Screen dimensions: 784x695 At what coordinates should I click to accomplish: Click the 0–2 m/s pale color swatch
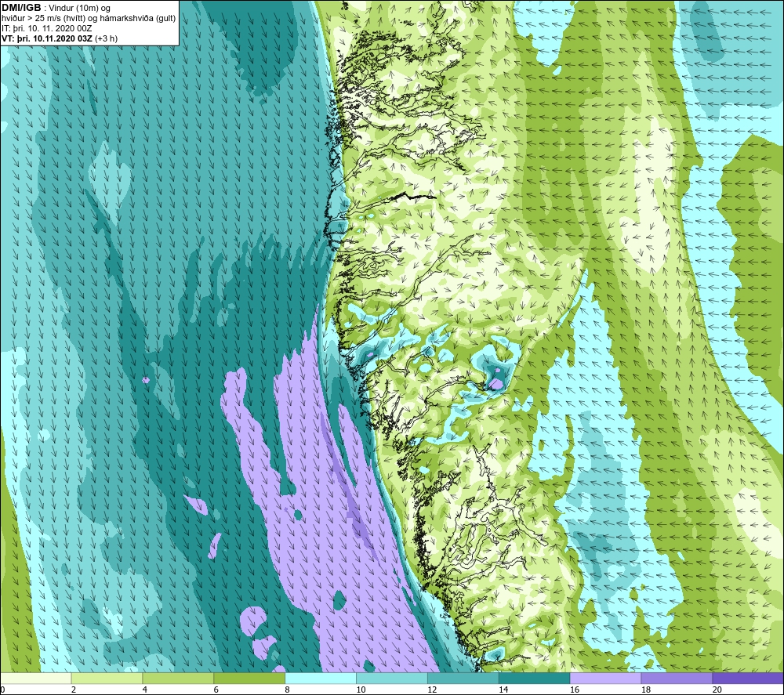[x=36, y=678]
